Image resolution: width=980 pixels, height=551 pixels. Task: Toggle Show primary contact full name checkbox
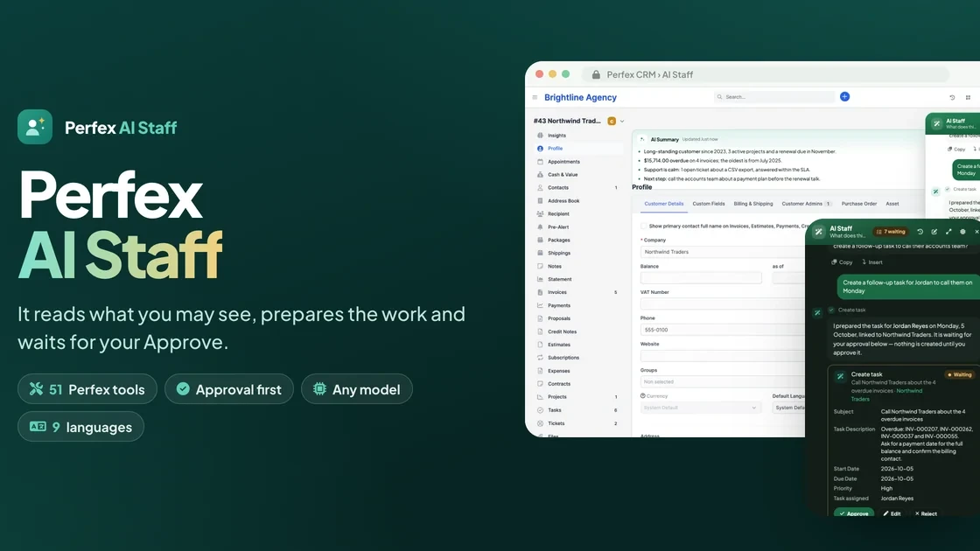[x=644, y=227]
